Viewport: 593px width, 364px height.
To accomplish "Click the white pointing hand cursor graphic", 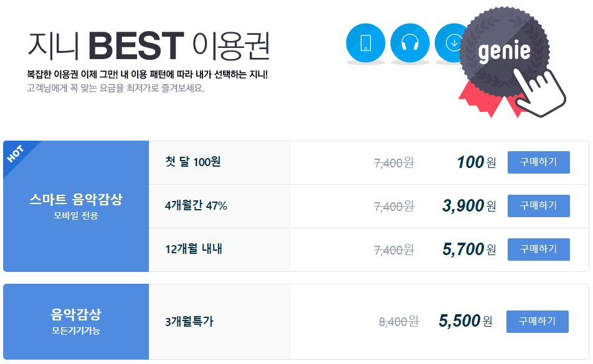I will click(x=539, y=91).
